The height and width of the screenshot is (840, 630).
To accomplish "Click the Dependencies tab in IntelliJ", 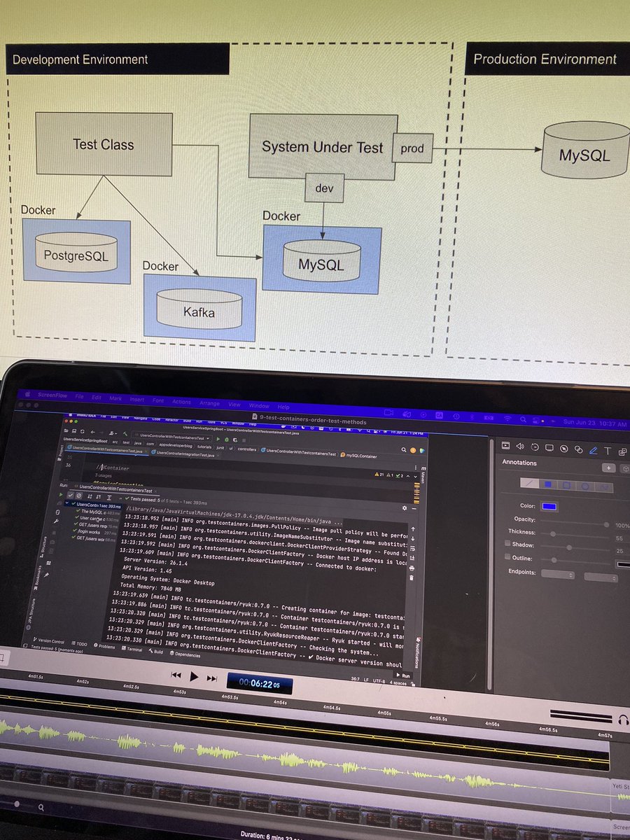I will pyautogui.click(x=185, y=655).
